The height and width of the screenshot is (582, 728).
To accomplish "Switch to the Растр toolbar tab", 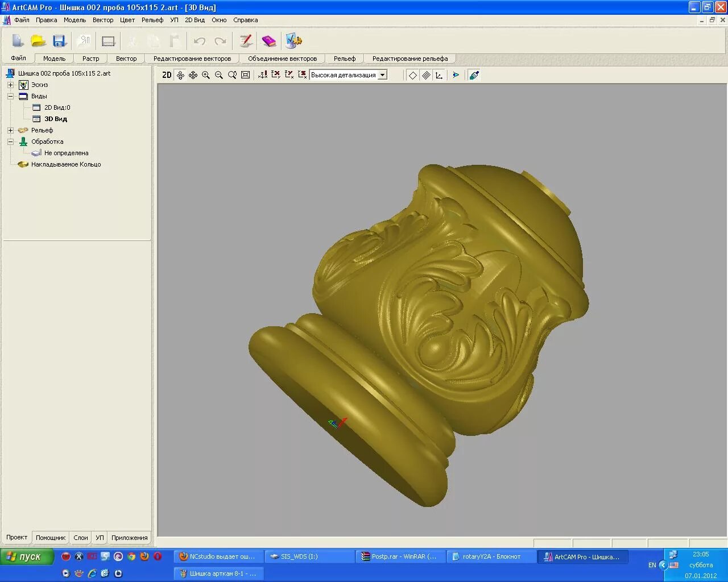I will 90,59.
